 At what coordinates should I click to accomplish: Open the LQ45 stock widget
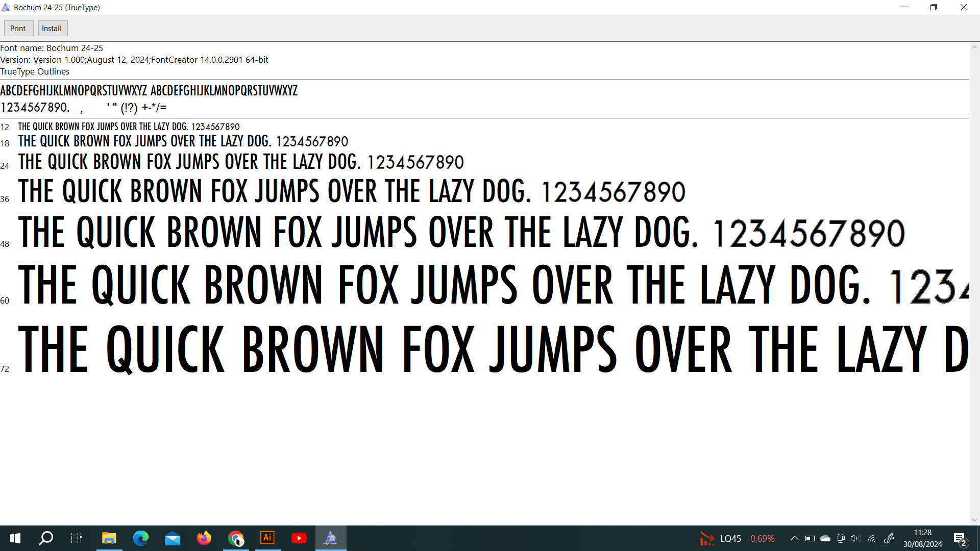[737, 538]
